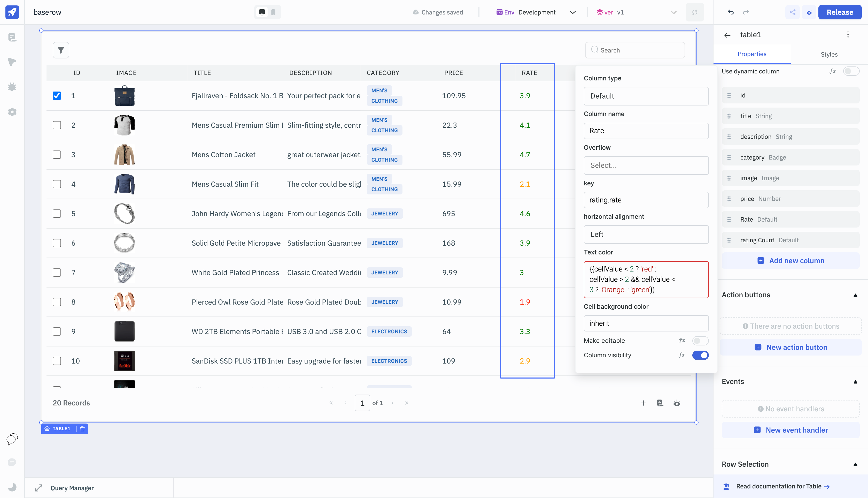The width and height of the screenshot is (868, 498).
Task: Enable the Make editable toggle
Action: pos(700,341)
